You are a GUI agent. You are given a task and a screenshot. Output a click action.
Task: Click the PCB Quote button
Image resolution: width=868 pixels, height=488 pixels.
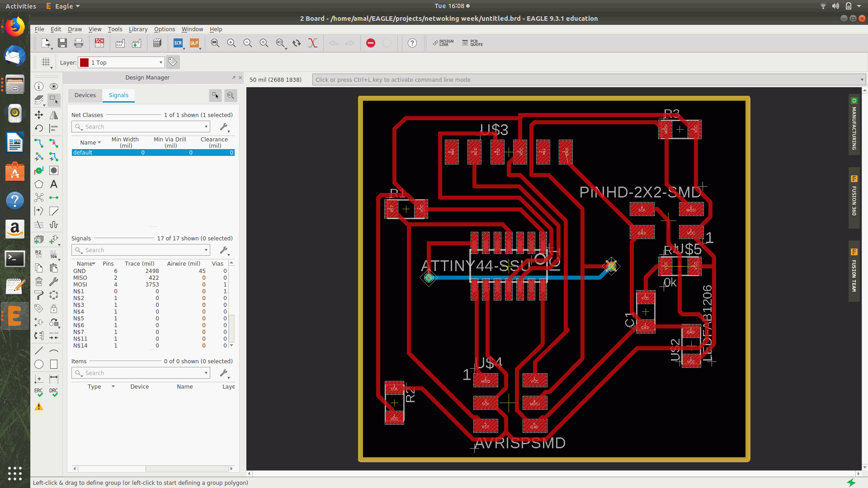tap(473, 43)
